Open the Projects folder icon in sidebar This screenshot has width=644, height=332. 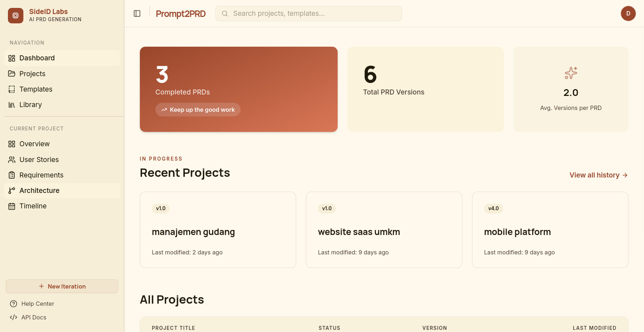coord(12,74)
